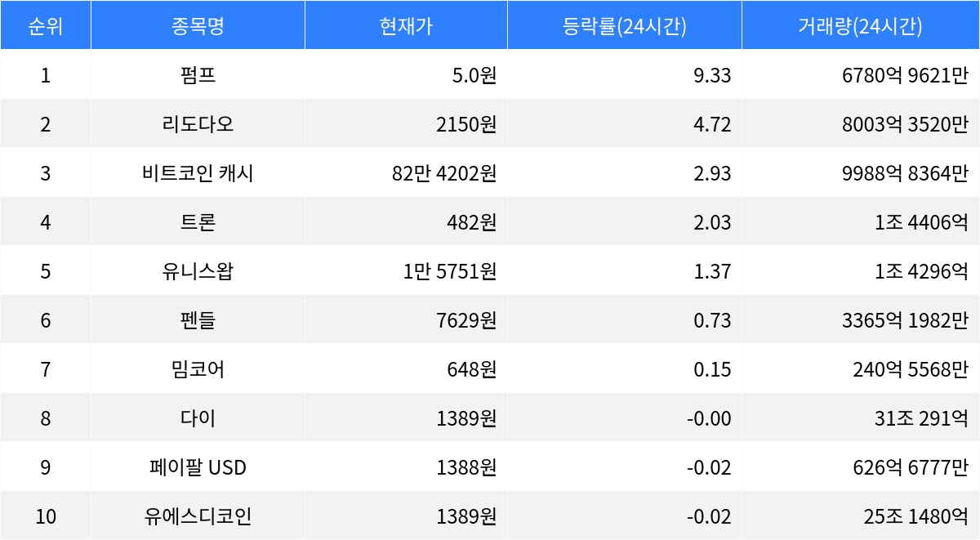Select the 펌프 coin name
This screenshot has width=980, height=540.
click(198, 75)
